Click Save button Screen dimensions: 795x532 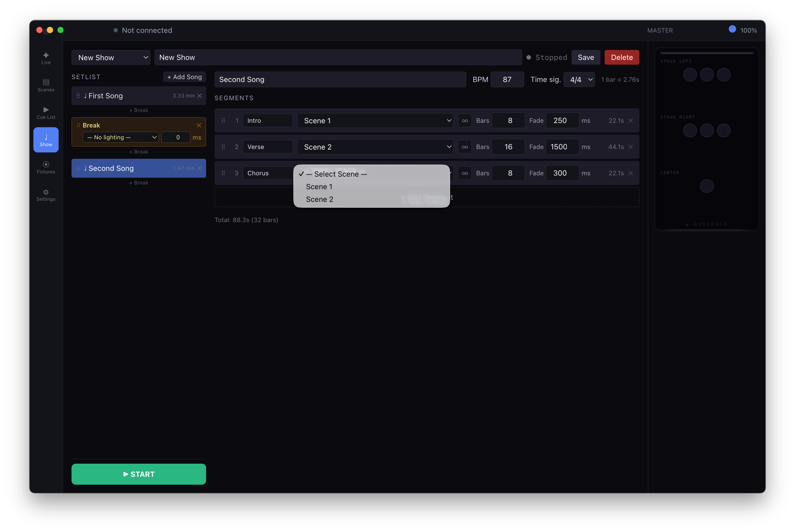pyautogui.click(x=586, y=57)
